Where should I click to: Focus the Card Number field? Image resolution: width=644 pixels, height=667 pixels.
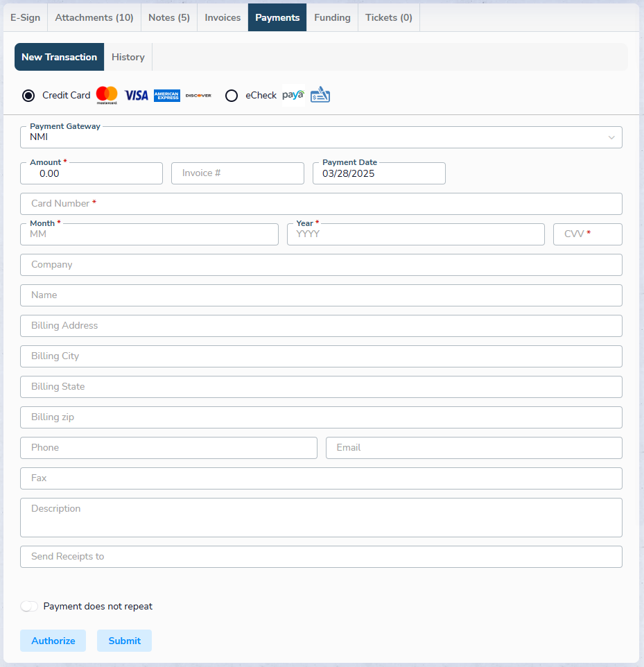tap(321, 204)
